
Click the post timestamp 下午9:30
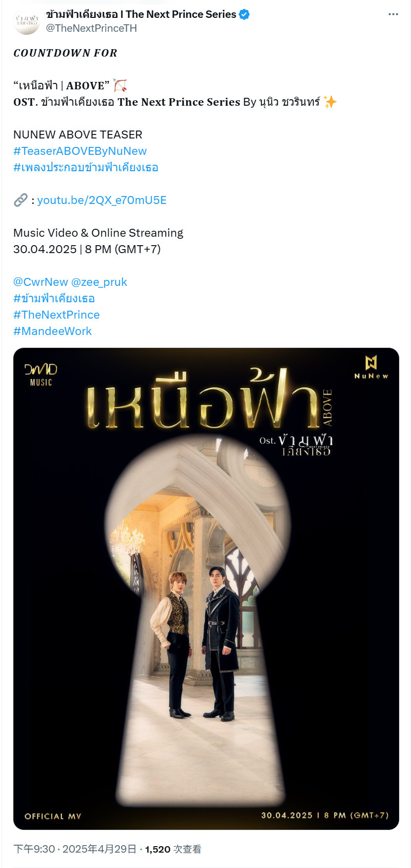34,849
